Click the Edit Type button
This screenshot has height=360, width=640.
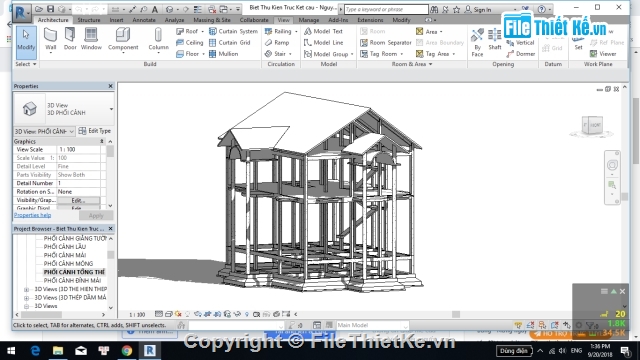pyautogui.click(x=95, y=131)
